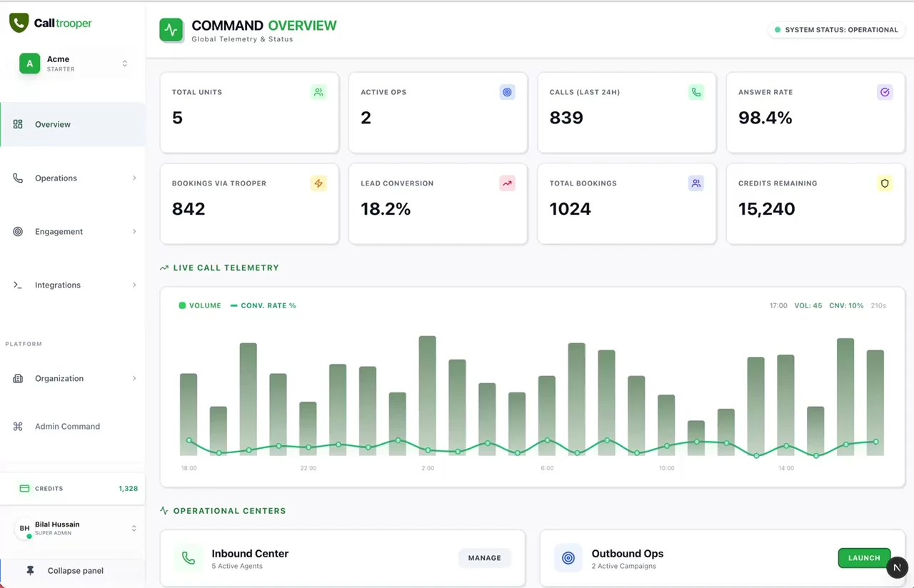Click the Inbound Center phone icon
914x588 pixels.
tap(189, 558)
